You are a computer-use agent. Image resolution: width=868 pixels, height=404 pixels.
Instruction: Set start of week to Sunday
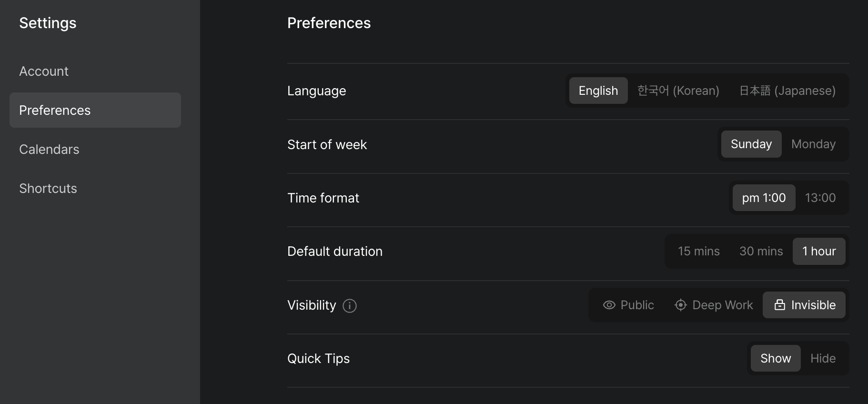(x=751, y=144)
